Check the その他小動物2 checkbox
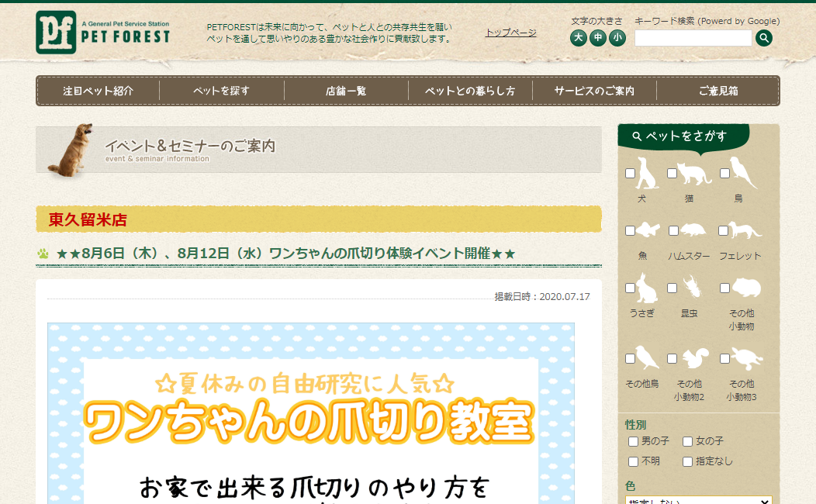This screenshot has height=504, width=816. (x=672, y=358)
